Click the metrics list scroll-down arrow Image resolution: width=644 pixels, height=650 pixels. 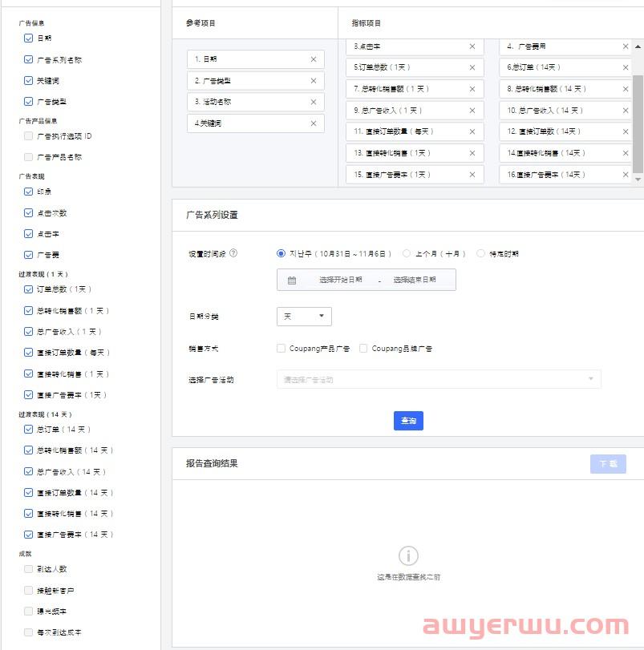tap(638, 180)
